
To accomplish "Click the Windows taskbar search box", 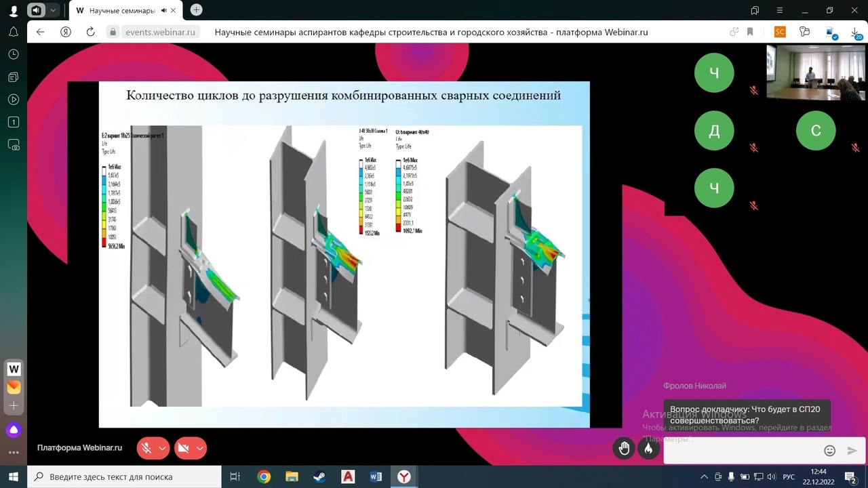I will 124,476.
